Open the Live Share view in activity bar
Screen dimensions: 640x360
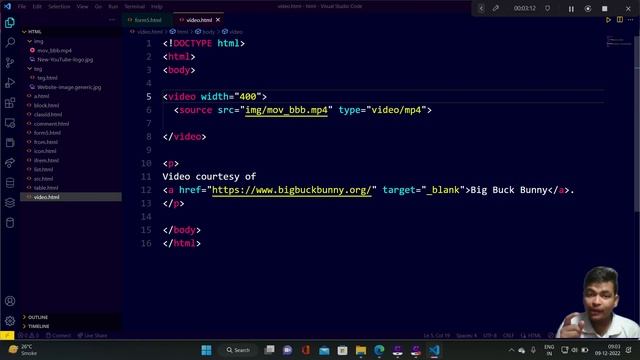[10, 162]
